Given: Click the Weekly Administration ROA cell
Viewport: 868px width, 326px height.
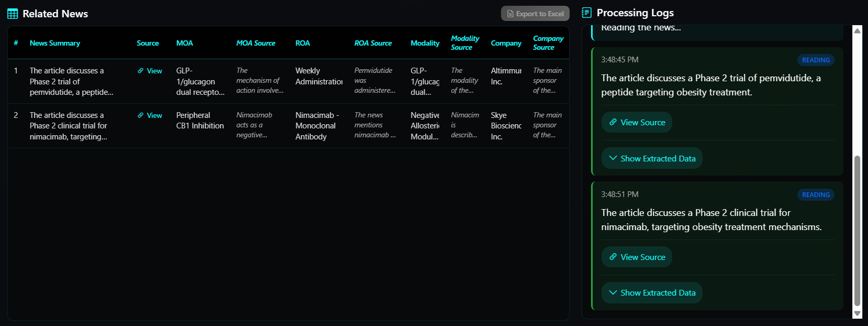Looking at the screenshot, I should [x=319, y=76].
